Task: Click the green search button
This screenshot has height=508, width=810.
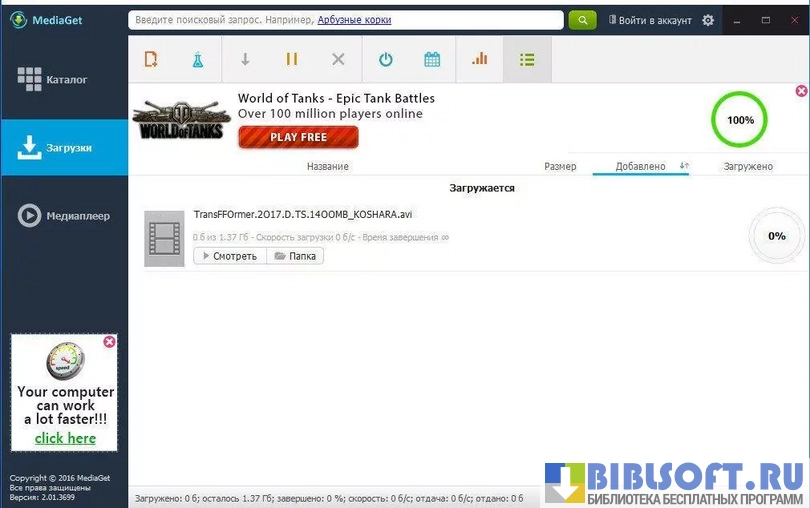Action: [x=582, y=20]
